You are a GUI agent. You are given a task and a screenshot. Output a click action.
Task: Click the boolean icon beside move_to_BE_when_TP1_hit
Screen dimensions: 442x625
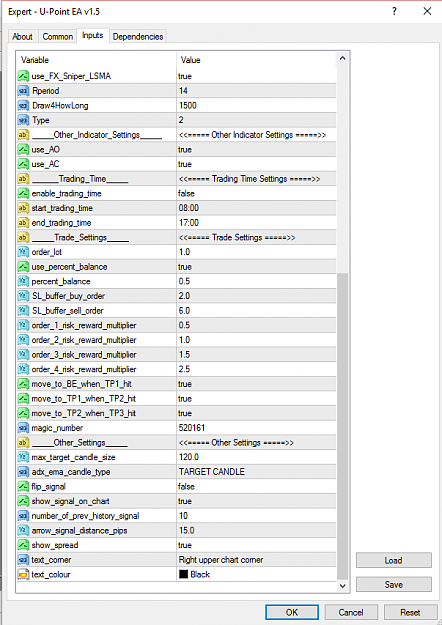tap(24, 384)
